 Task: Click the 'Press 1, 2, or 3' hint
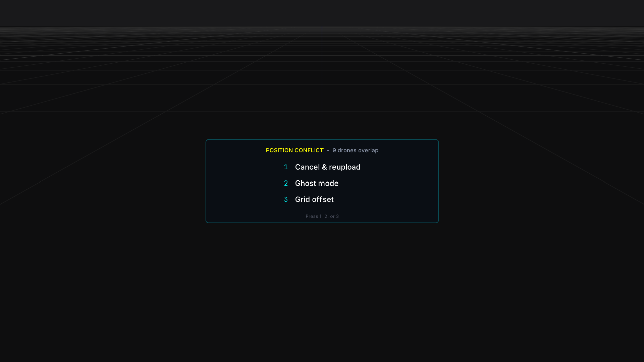[322, 216]
